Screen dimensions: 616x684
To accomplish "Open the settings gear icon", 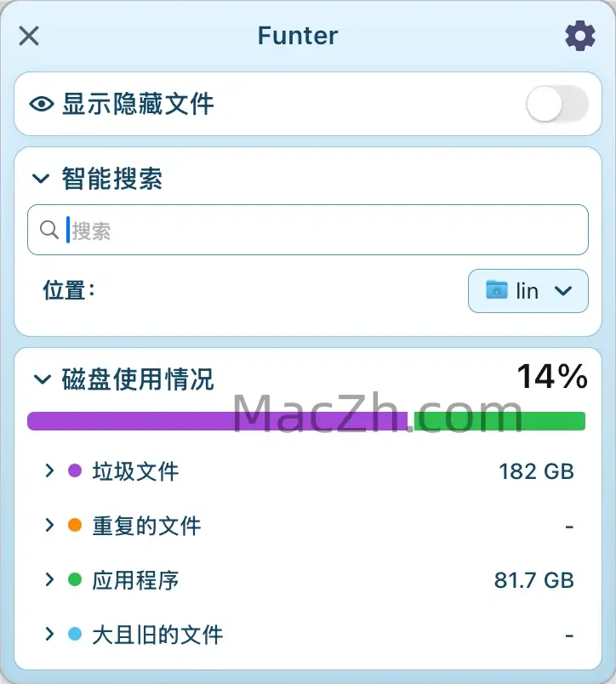I will [580, 36].
